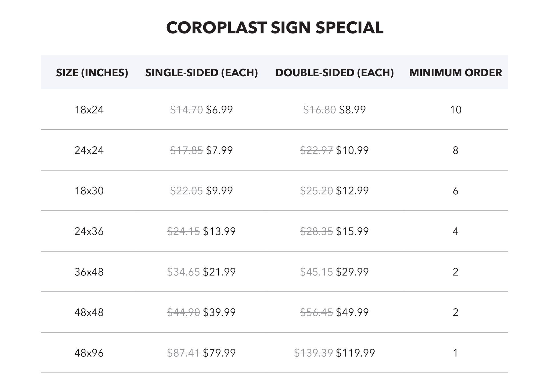549x392 pixels.
Task: Click the minimum order value 10
Action: point(455,110)
